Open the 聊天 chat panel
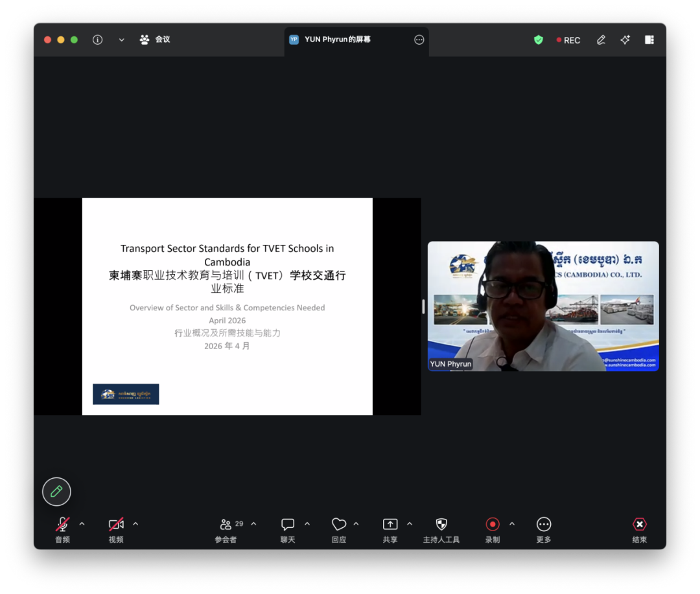The image size is (700, 594). [x=288, y=529]
